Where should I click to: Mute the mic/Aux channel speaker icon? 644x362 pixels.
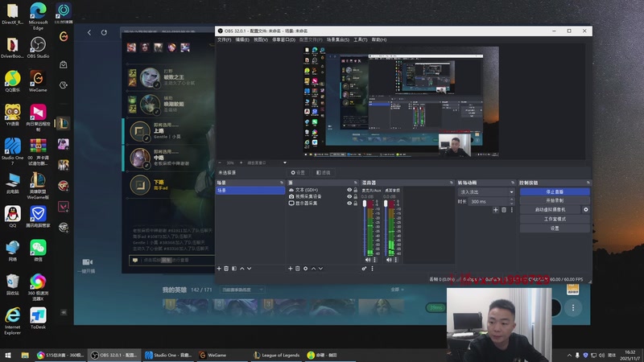coord(368,259)
